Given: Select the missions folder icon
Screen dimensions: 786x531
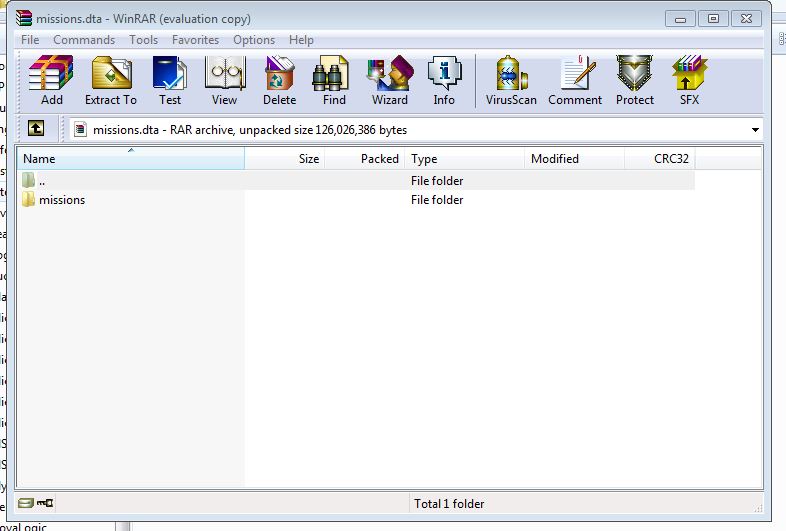Looking at the screenshot, I should coord(29,200).
